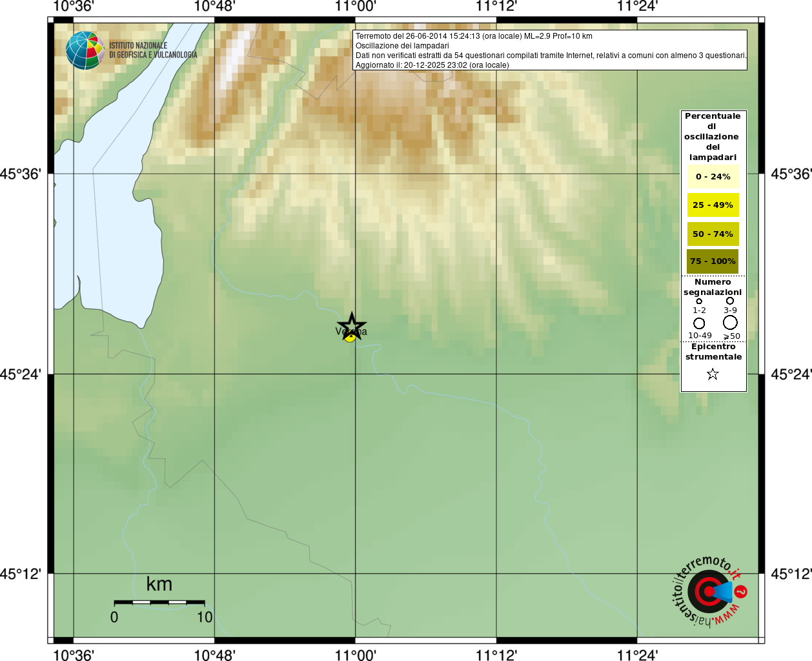Click the top axis label 11°12'
This screenshot has width=812, height=661.
tap(496, 6)
